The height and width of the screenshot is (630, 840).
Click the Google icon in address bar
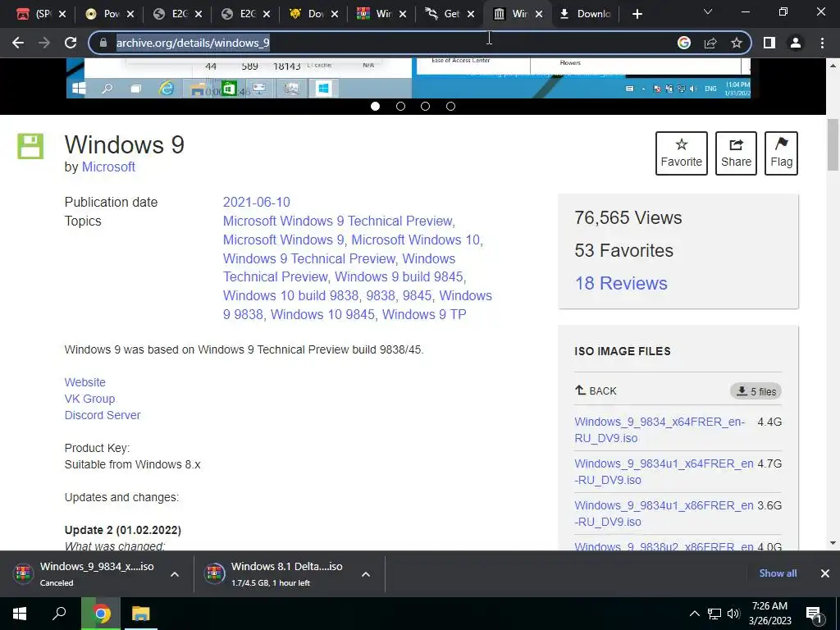point(683,43)
